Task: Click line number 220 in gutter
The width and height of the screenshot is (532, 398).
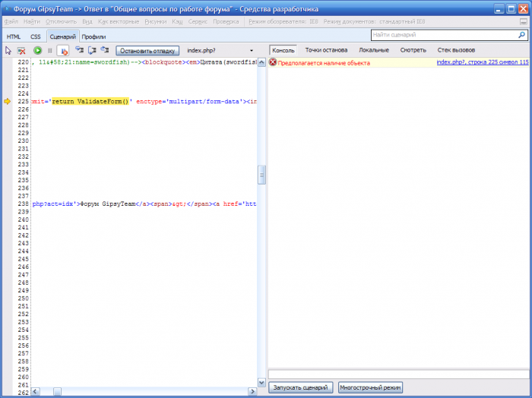Action: pyautogui.click(x=23, y=62)
